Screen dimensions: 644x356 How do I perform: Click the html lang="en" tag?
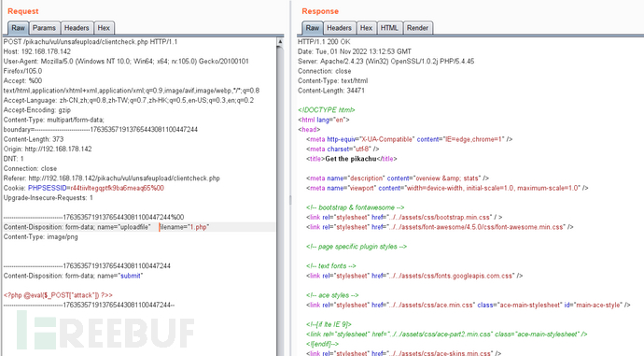[x=324, y=120]
